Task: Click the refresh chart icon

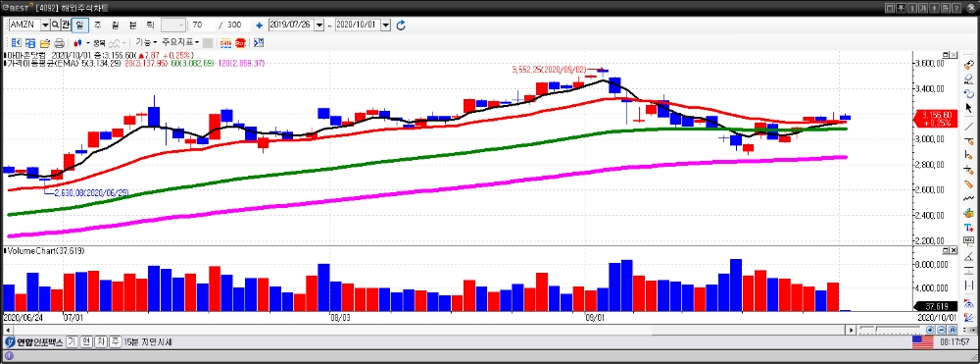Action: pyautogui.click(x=401, y=25)
